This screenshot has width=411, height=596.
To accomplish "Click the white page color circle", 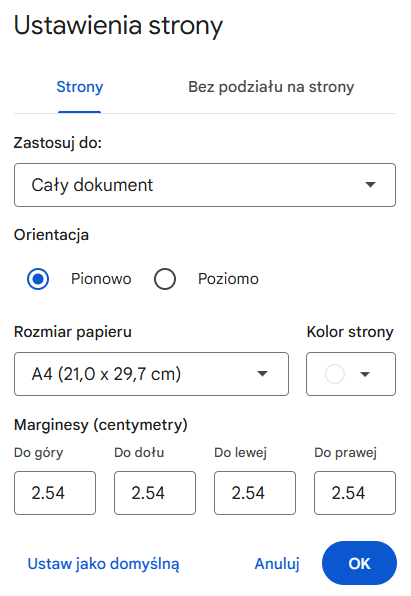I will click(x=335, y=374).
